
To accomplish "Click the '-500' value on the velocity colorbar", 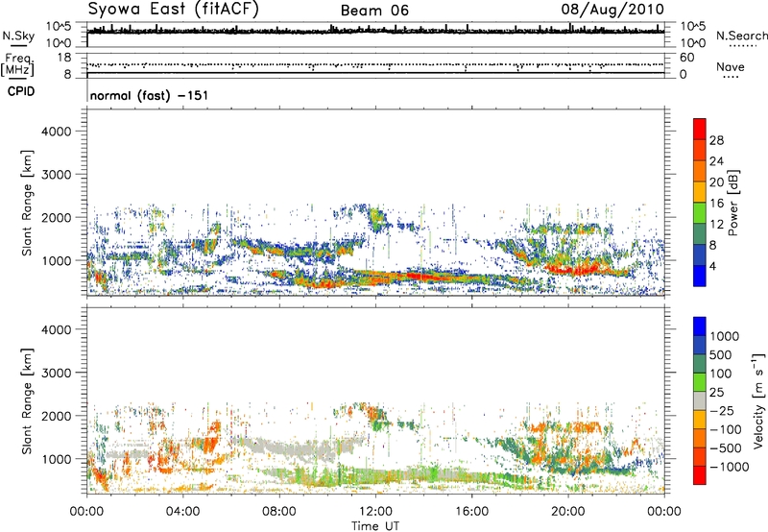I will (726, 448).
